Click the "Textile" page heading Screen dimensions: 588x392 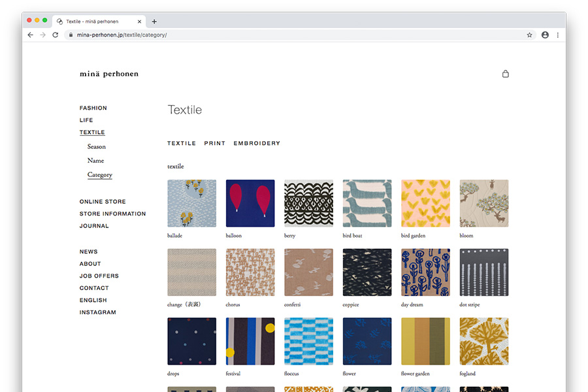coord(184,110)
